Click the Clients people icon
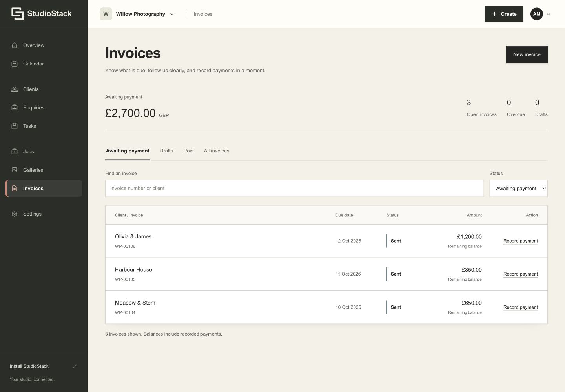This screenshot has height=392, width=565. click(15, 89)
